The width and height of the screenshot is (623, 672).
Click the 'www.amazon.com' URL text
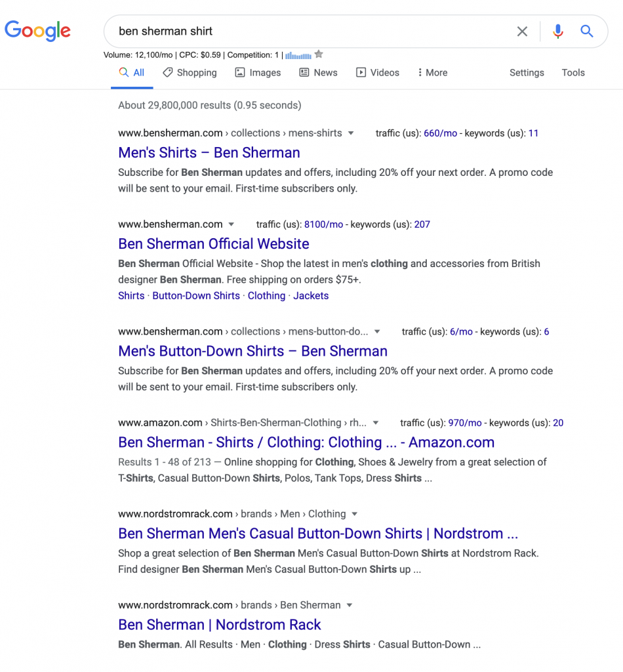tap(160, 423)
